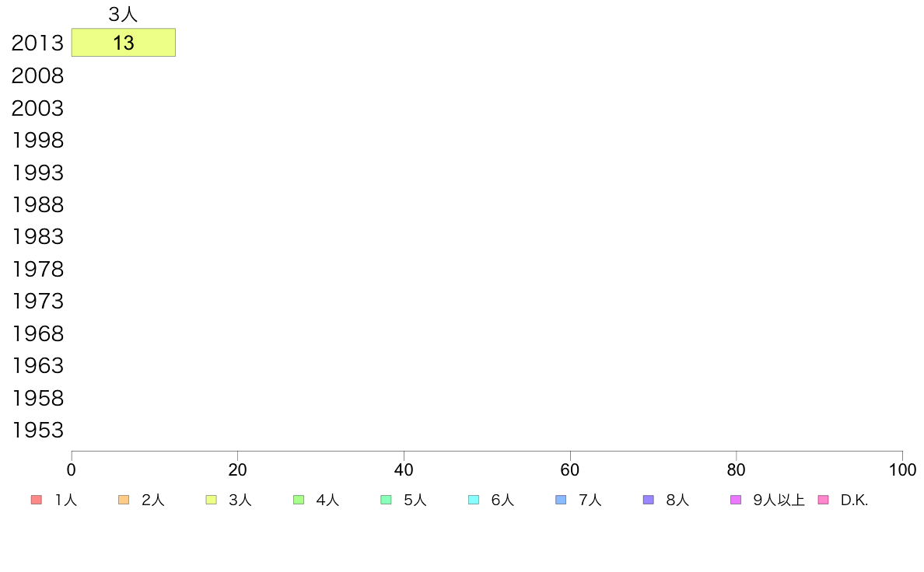The width and height of the screenshot is (924, 572).
Task: Click the 3人 label above the bar
Action: [x=123, y=14]
